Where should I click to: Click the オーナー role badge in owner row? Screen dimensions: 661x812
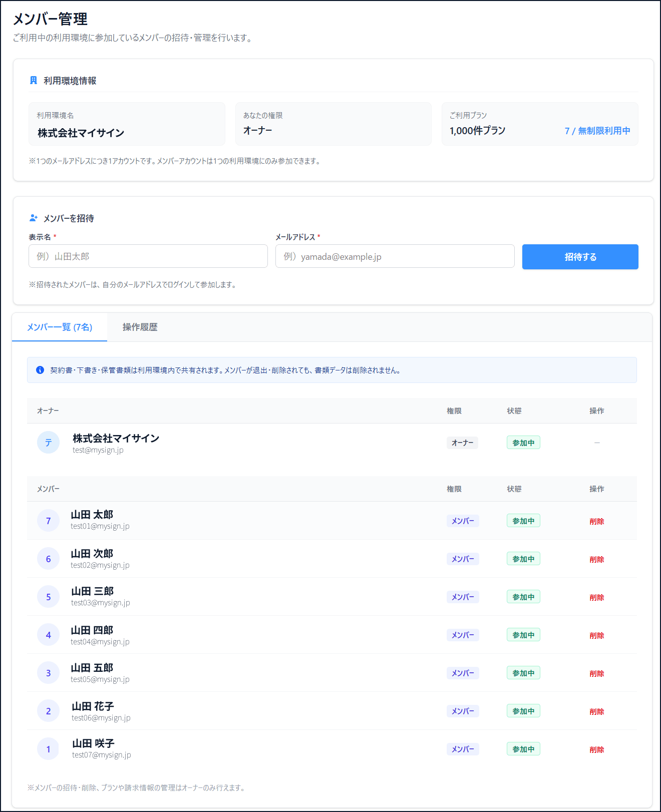pos(462,443)
